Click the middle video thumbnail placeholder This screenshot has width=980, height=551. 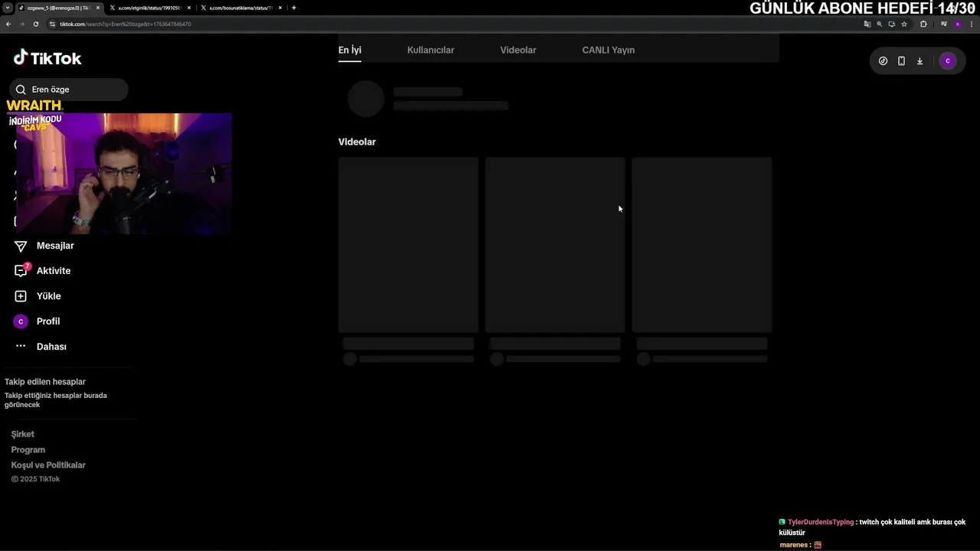555,245
